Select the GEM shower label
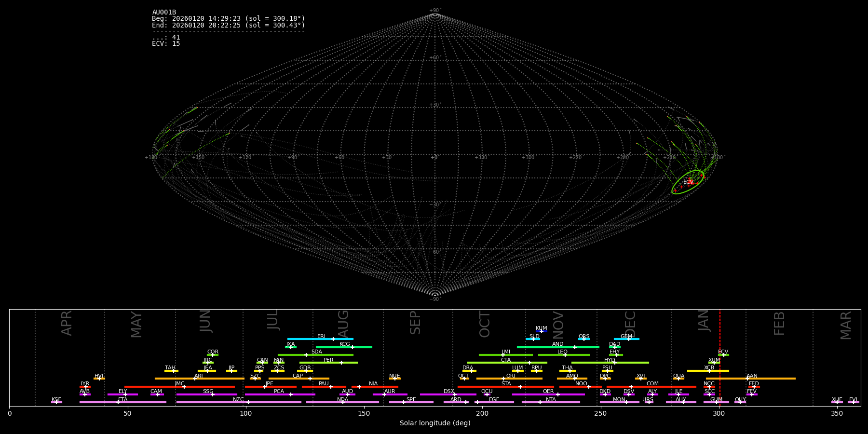Image resolution: width=868 pixels, height=434 pixels. tap(626, 336)
